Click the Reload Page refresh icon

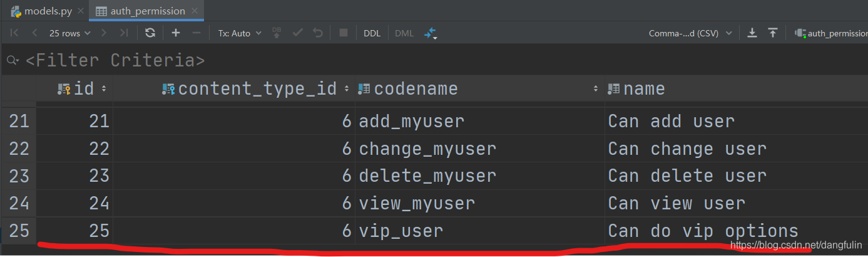(x=150, y=33)
